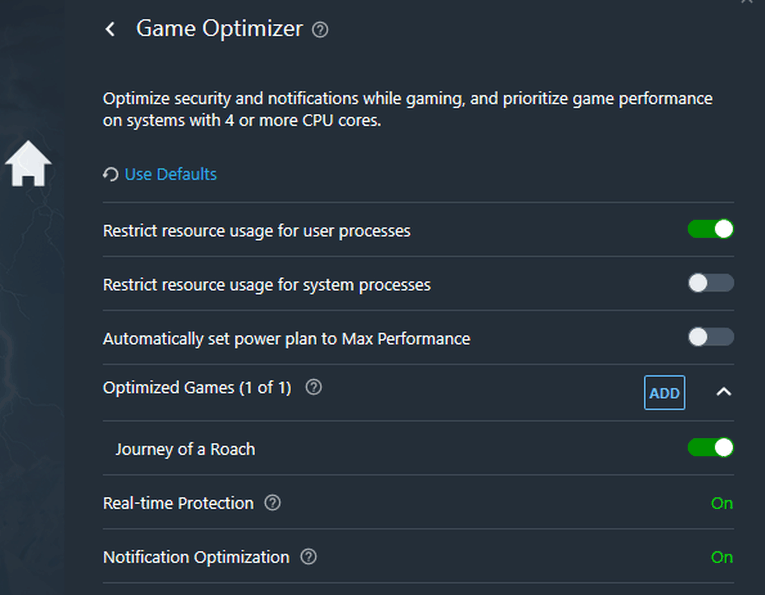
Task: Collapse the Optimized Games list chevron
Action: coord(724,392)
